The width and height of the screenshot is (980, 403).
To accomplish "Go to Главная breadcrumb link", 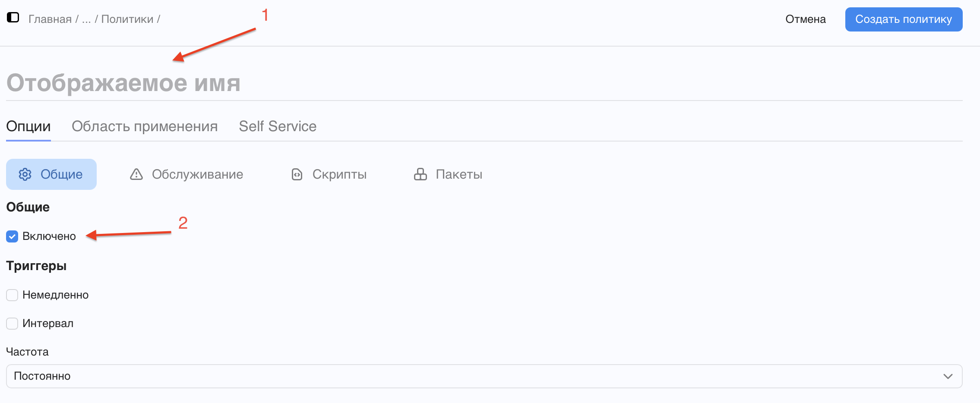I will pos(50,19).
